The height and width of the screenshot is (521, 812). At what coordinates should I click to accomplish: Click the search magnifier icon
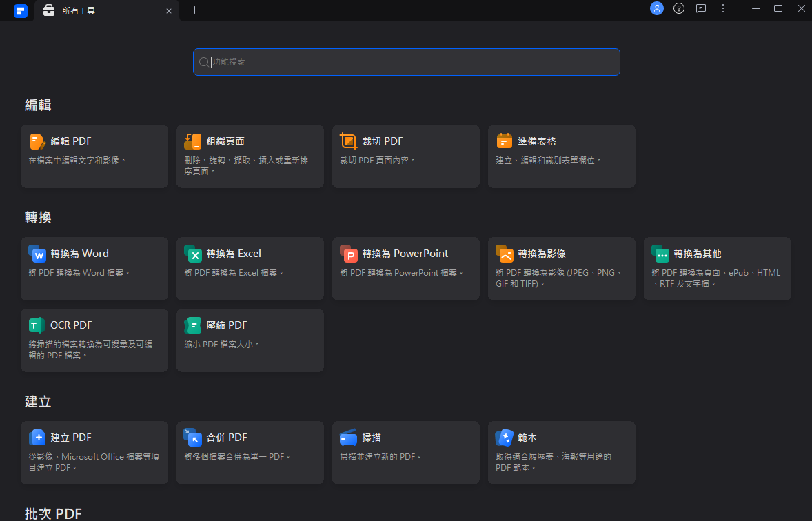point(204,62)
